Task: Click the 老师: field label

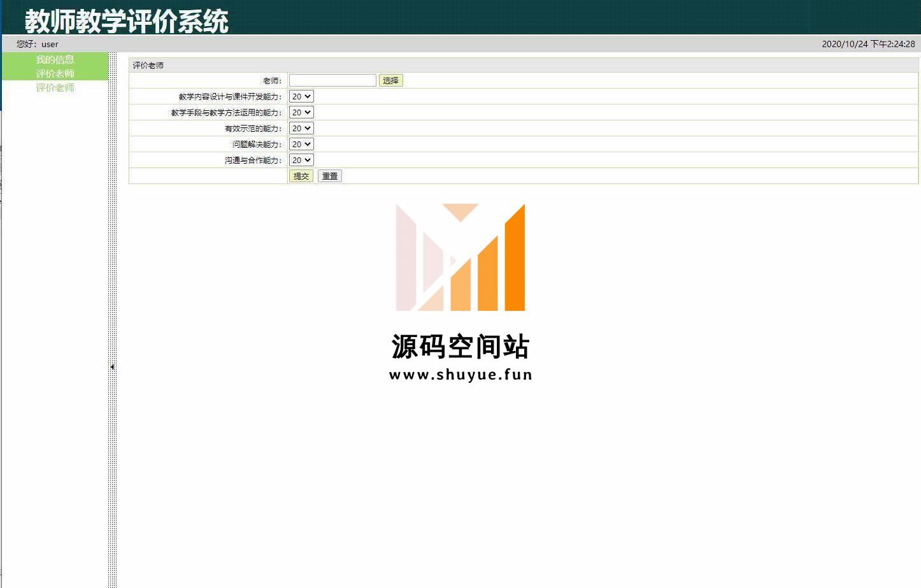Action: 272,81
